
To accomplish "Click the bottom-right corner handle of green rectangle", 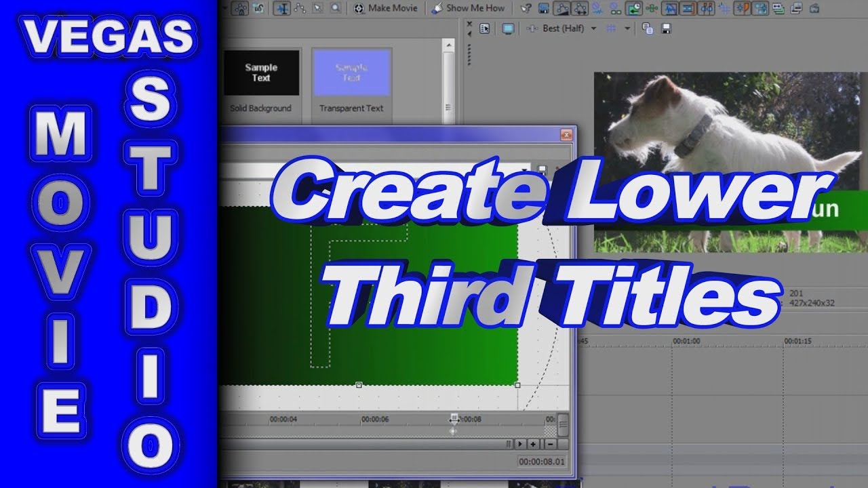I will click(x=517, y=385).
